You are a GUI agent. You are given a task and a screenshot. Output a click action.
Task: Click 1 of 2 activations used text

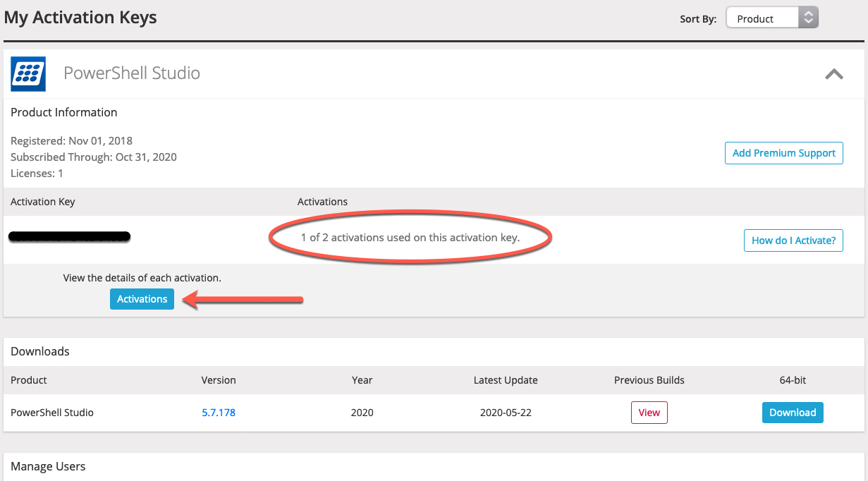click(x=410, y=238)
